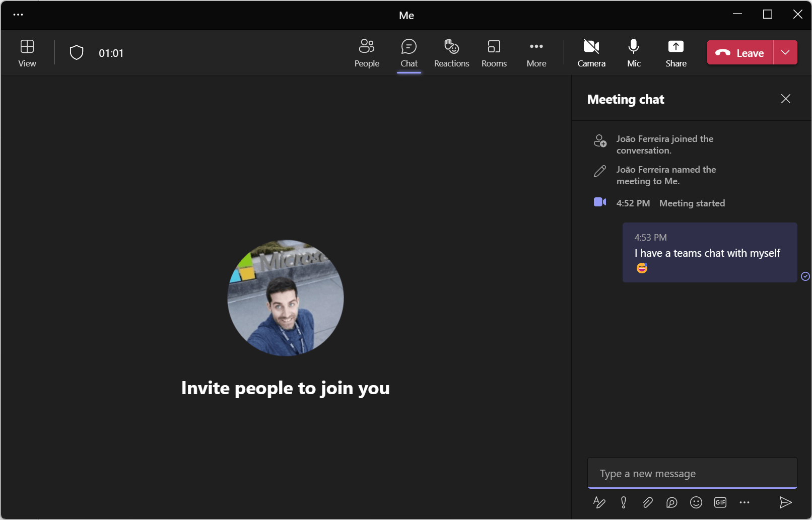Viewport: 812px width, 520px height.
Task: Click the 'Meeting chat' panel heading
Action: (x=626, y=100)
